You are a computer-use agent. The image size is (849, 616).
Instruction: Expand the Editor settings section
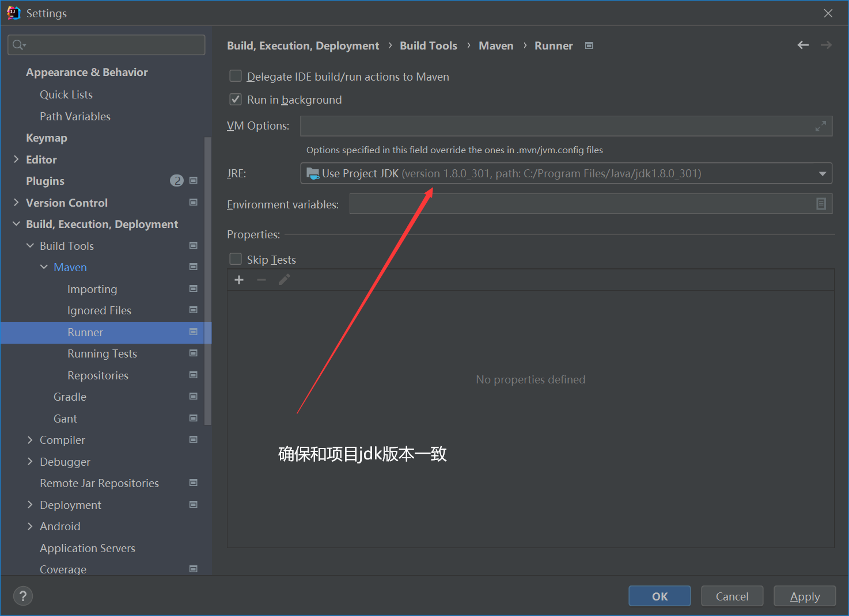click(x=16, y=159)
